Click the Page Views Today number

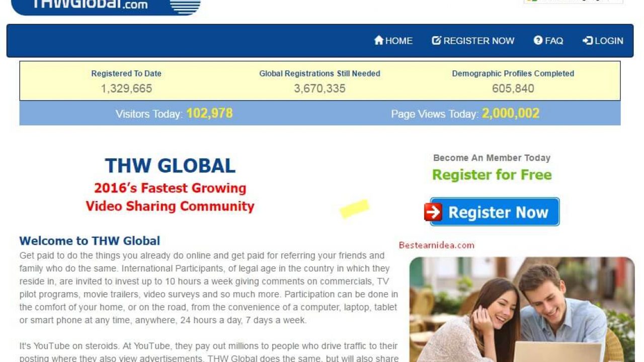tap(510, 113)
